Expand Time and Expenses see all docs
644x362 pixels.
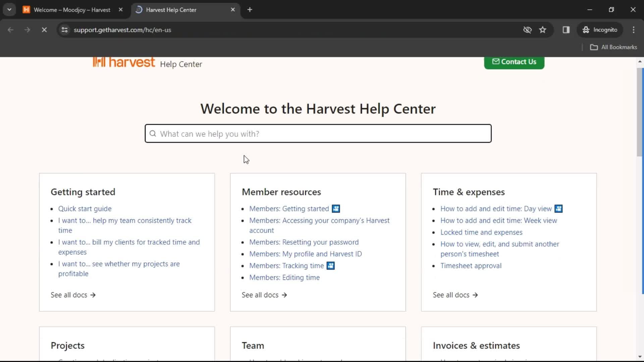tap(455, 295)
